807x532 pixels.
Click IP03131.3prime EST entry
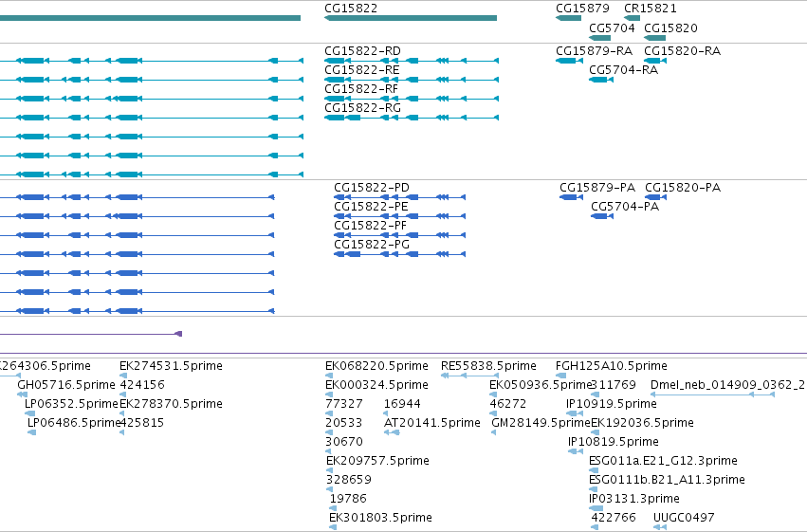point(634,499)
